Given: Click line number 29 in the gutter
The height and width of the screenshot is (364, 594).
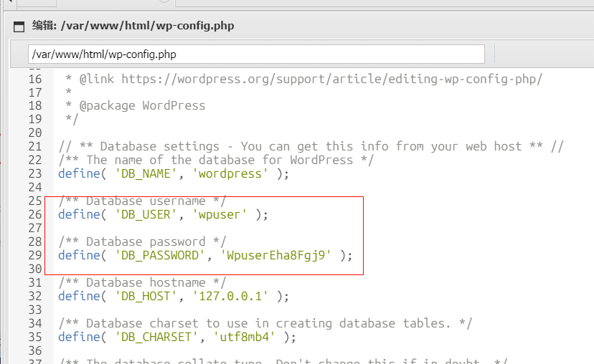Looking at the screenshot, I should (x=34, y=255).
